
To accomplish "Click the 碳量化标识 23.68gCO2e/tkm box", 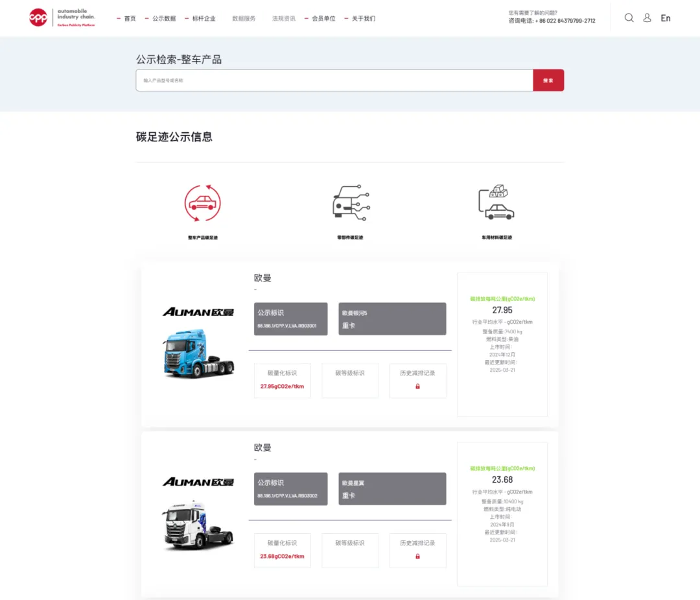I will pyautogui.click(x=282, y=551).
